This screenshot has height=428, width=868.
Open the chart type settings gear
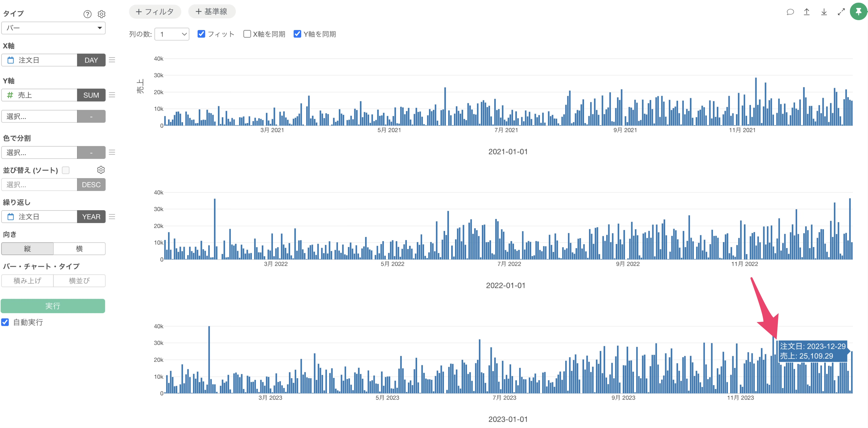(x=101, y=14)
